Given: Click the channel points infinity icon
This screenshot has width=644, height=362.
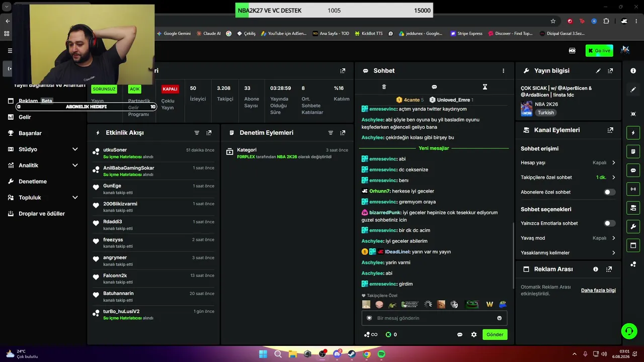Looking at the screenshot, I should (x=371, y=334).
